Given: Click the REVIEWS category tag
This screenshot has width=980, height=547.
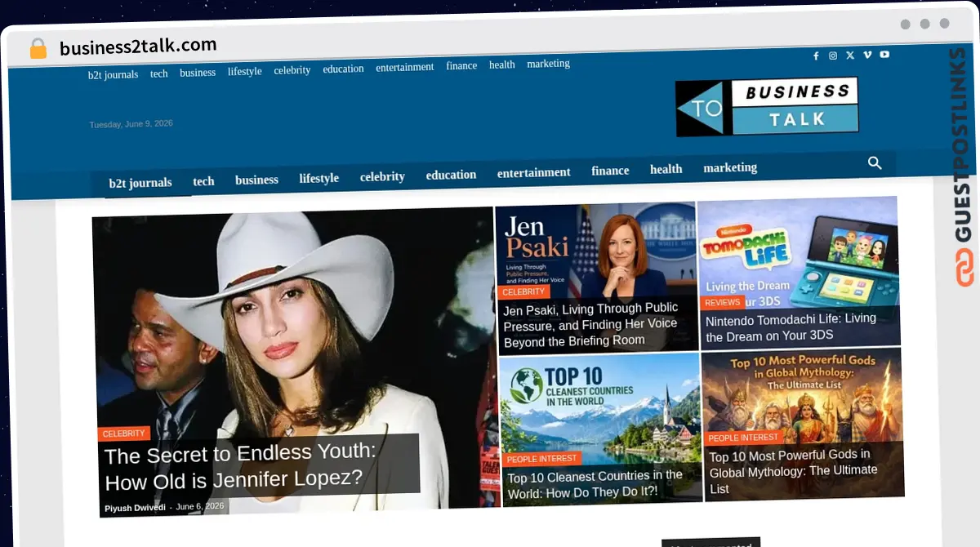Looking at the screenshot, I should (722, 303).
